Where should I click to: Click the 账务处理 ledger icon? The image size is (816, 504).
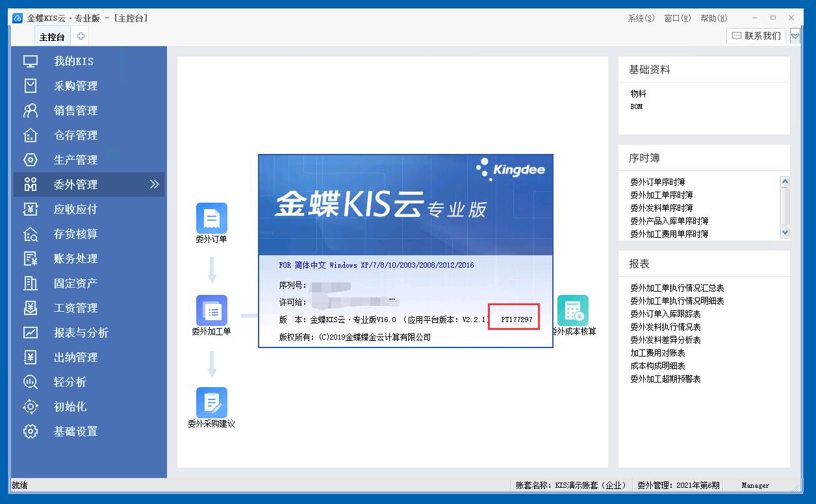[31, 258]
